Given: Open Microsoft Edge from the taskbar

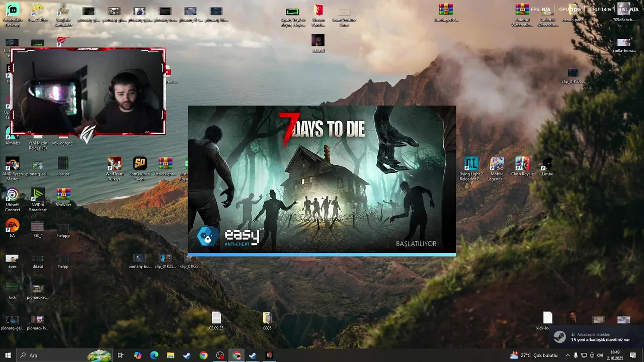Looking at the screenshot, I should (154, 355).
